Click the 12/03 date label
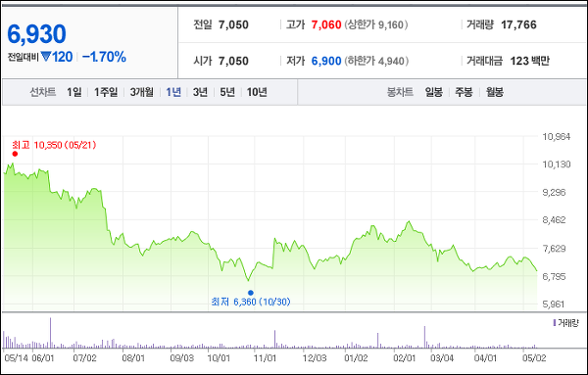This screenshot has height=375, width=588. click(315, 358)
